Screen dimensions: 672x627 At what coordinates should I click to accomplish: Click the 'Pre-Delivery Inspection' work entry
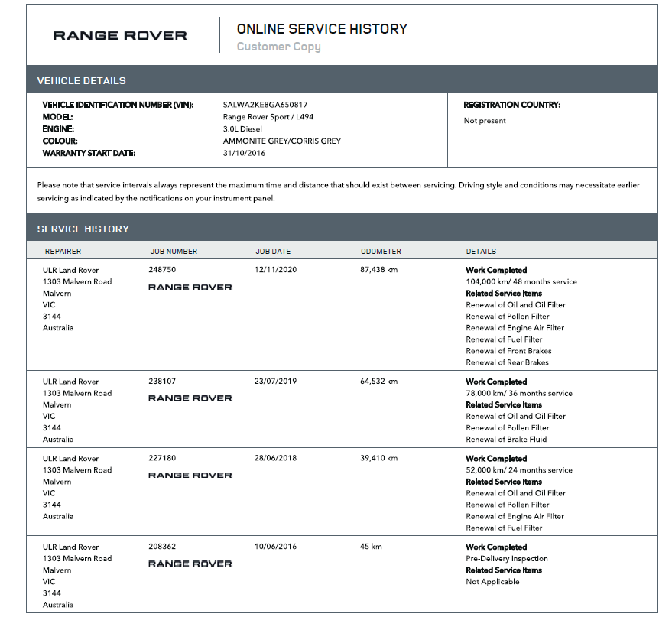point(507,559)
